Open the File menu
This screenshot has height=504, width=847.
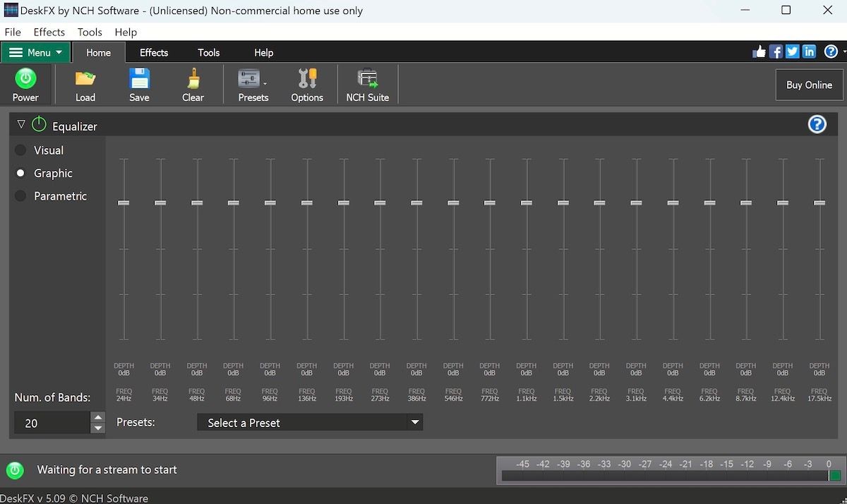(13, 32)
